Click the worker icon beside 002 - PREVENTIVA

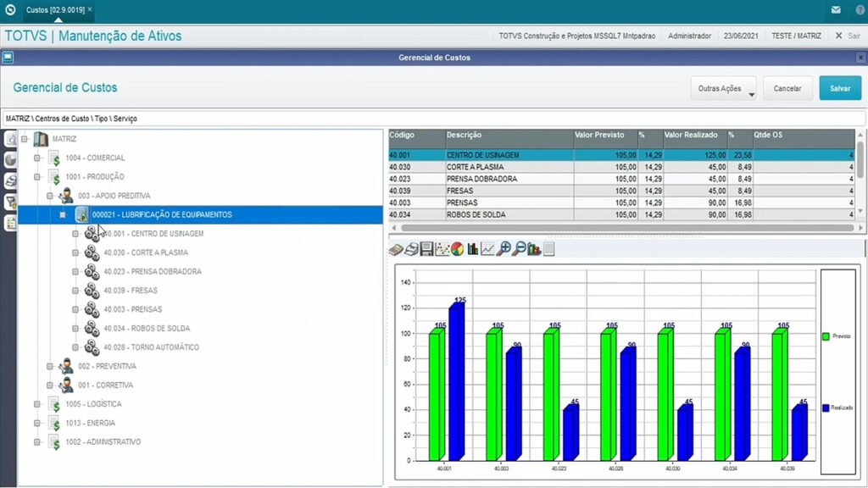click(66, 366)
